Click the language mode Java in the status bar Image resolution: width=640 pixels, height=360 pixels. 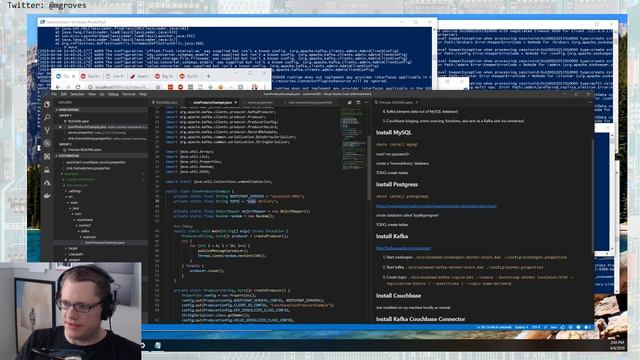coord(554,327)
